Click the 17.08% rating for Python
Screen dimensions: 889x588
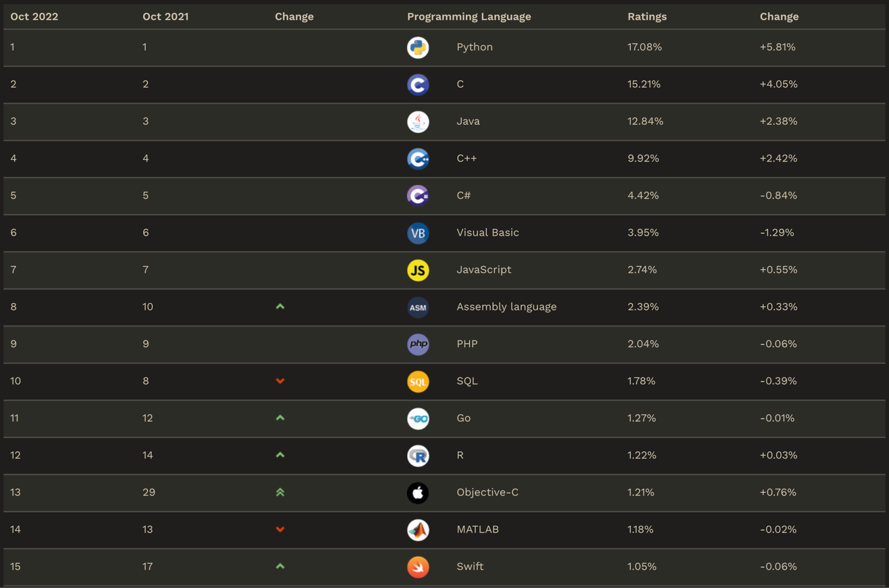[x=644, y=47]
